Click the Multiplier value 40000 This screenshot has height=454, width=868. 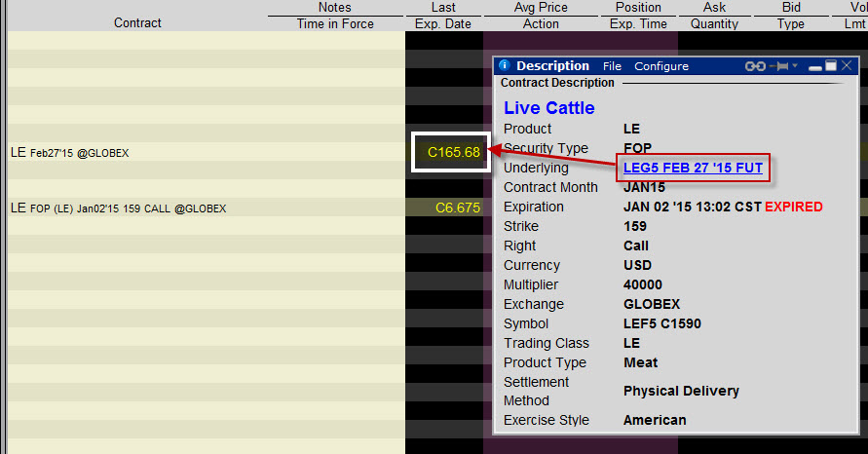tap(643, 284)
